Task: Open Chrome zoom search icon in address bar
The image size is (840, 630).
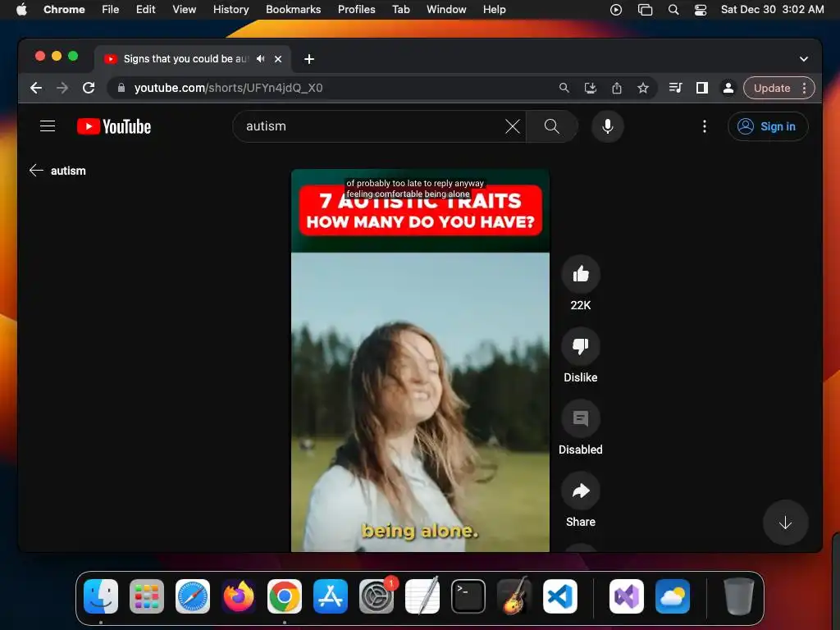Action: (x=564, y=88)
